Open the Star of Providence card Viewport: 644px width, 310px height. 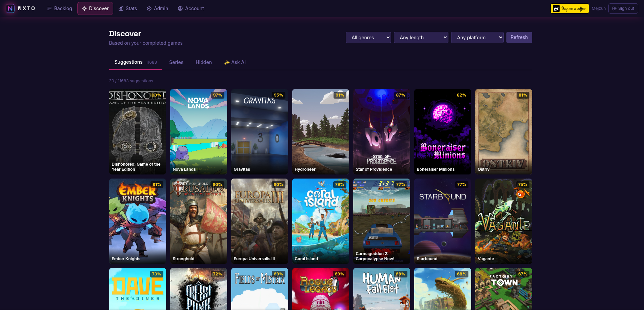(x=382, y=132)
